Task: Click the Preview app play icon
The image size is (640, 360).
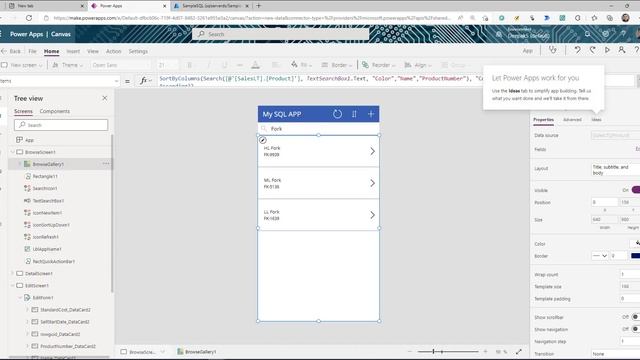Action: (x=607, y=50)
